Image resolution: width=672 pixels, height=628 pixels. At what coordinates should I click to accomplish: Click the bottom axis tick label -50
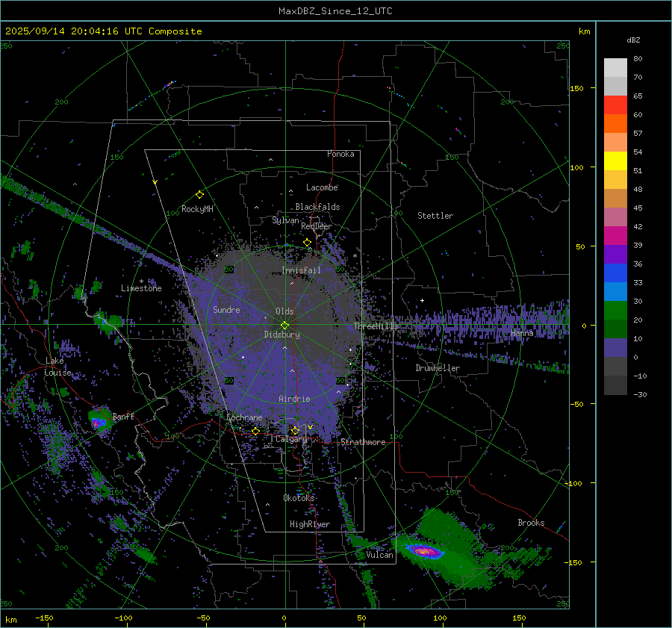click(x=203, y=618)
